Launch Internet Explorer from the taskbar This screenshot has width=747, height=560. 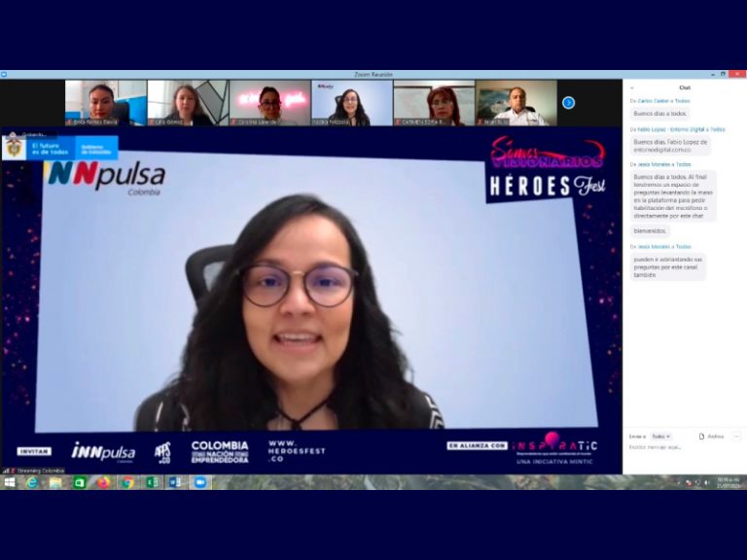tap(32, 482)
